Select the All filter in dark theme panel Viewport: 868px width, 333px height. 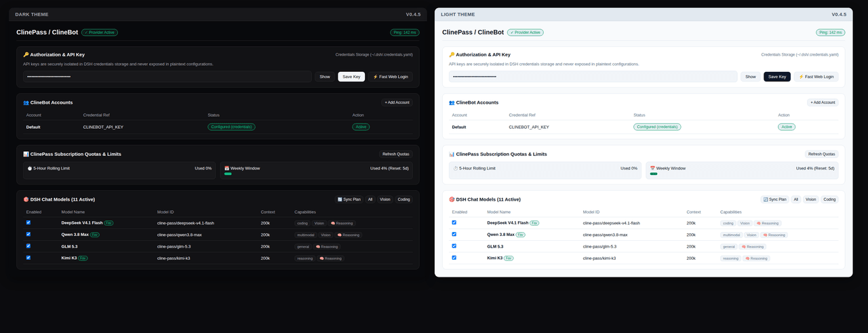click(370, 199)
